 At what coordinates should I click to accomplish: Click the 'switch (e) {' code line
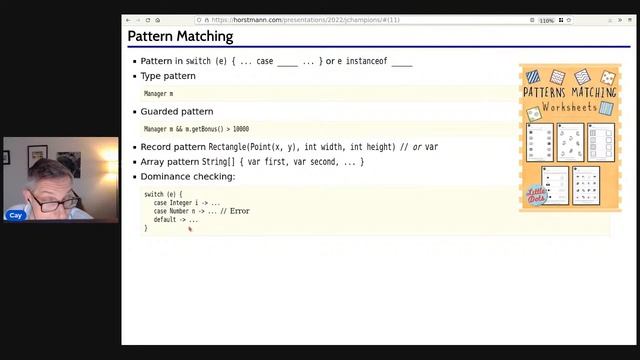click(163, 194)
